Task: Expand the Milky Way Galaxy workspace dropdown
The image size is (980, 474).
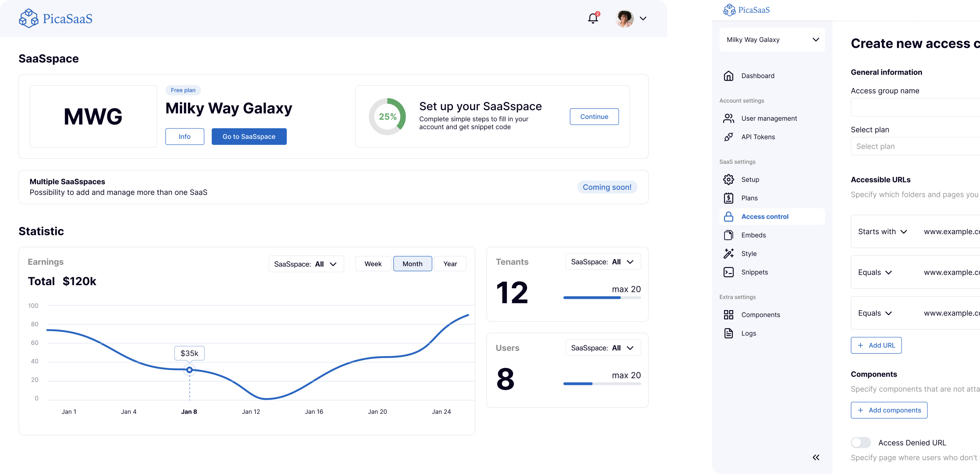Action: 772,40
